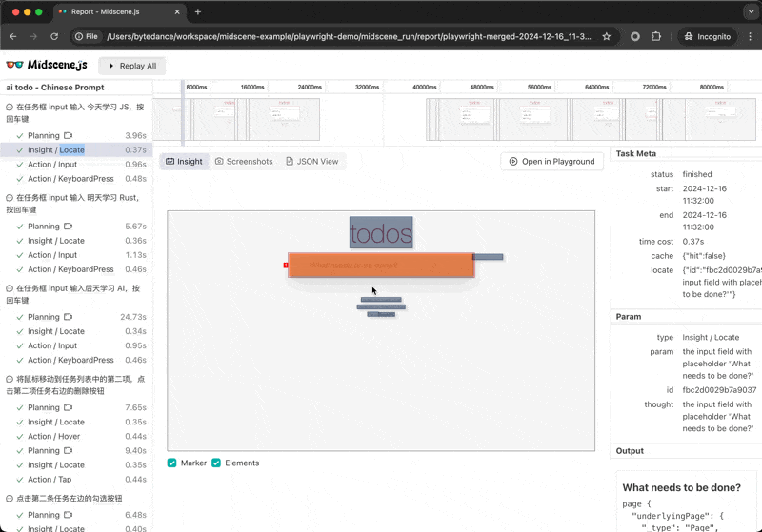
Task: Switch to the Screenshots tab
Action: 244,161
